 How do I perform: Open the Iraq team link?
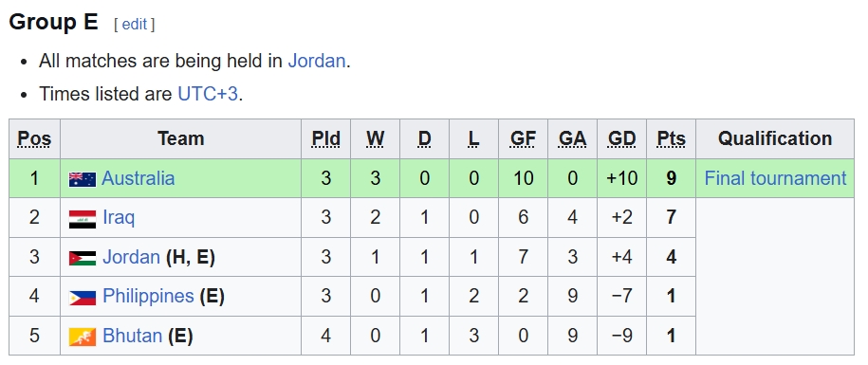[x=119, y=217]
